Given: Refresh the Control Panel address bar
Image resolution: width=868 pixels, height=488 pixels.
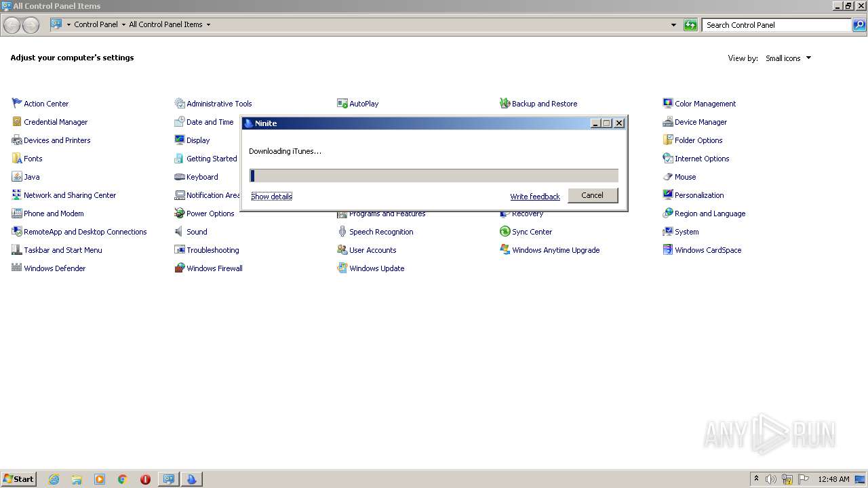Looking at the screenshot, I should 690,25.
